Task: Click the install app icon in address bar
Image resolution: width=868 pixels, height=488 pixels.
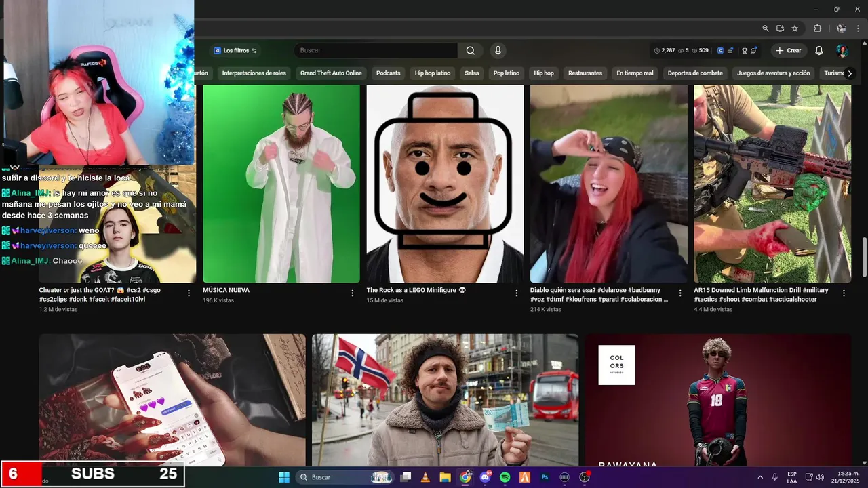Action: (x=780, y=28)
